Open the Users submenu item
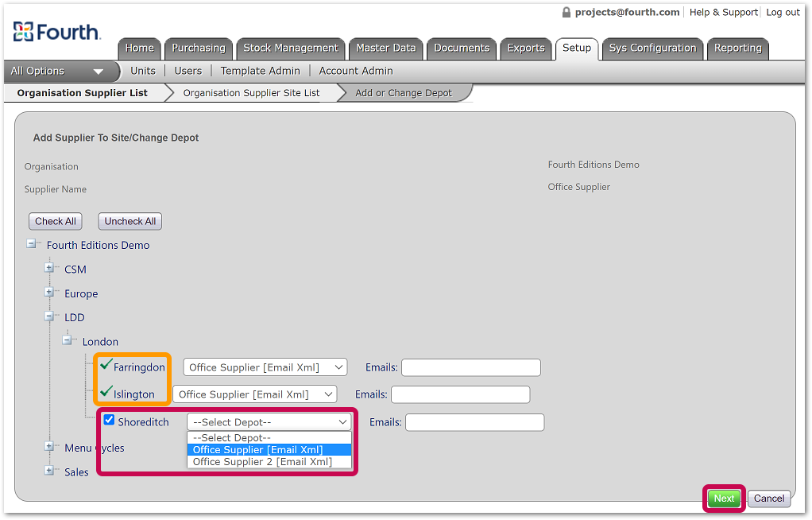 pos(188,71)
